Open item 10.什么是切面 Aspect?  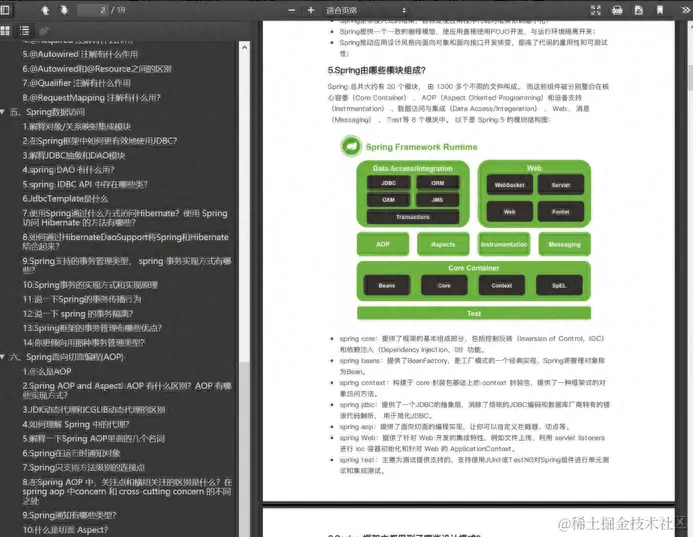tap(65, 530)
